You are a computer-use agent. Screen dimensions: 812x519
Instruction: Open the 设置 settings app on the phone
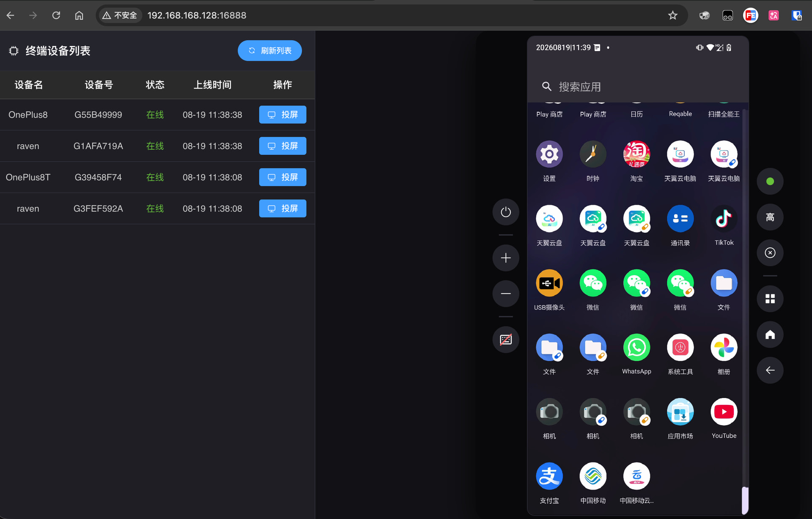click(549, 154)
